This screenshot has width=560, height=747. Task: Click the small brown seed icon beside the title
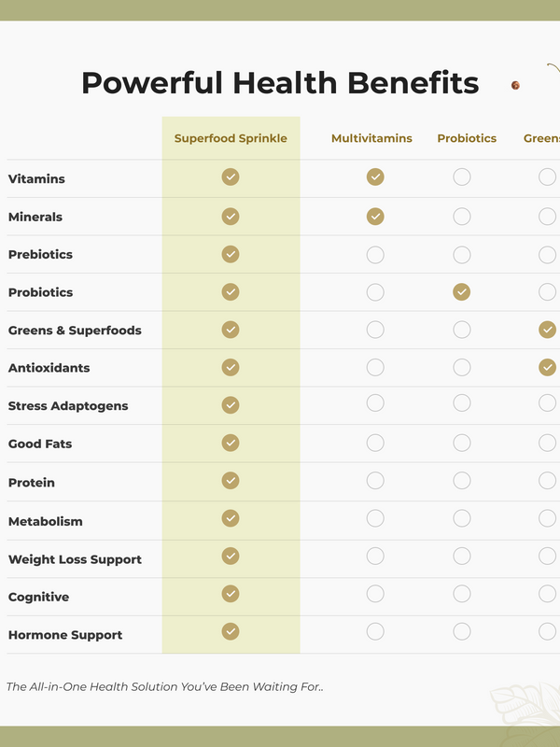coord(515,85)
